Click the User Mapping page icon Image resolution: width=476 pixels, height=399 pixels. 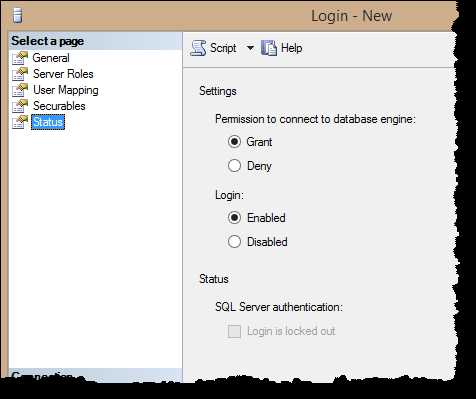coord(20,90)
